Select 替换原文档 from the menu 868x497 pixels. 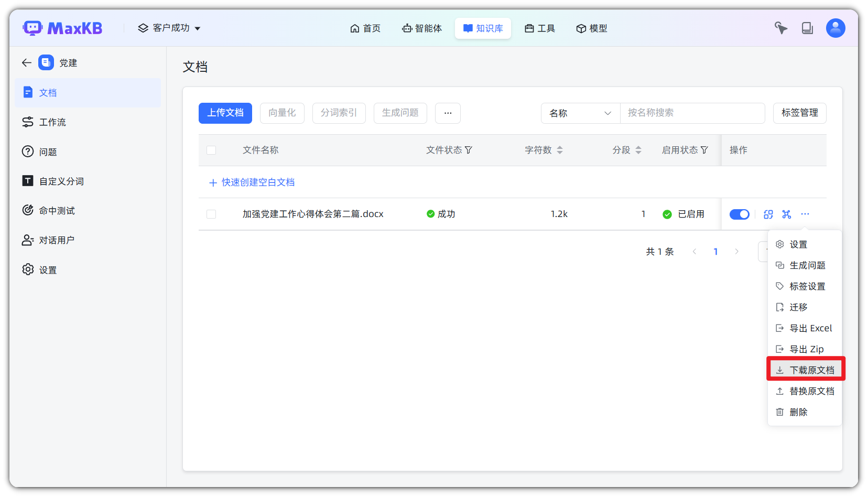tap(806, 391)
